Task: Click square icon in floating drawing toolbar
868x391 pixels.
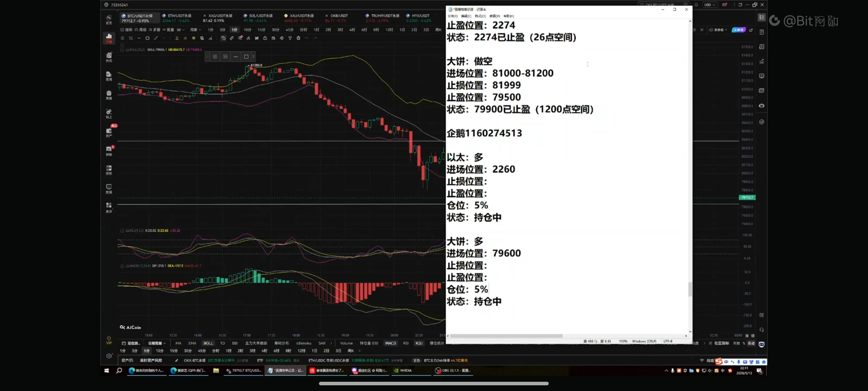Action: 246,57
